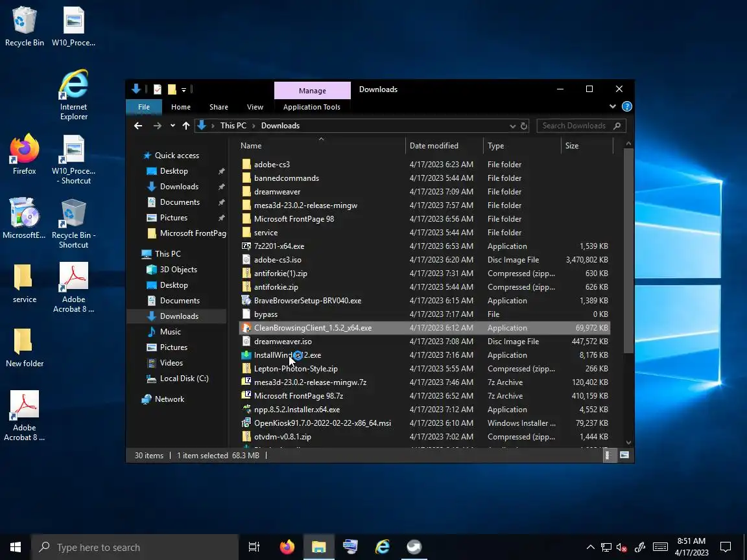Click the Windows Start button

pos(16,547)
